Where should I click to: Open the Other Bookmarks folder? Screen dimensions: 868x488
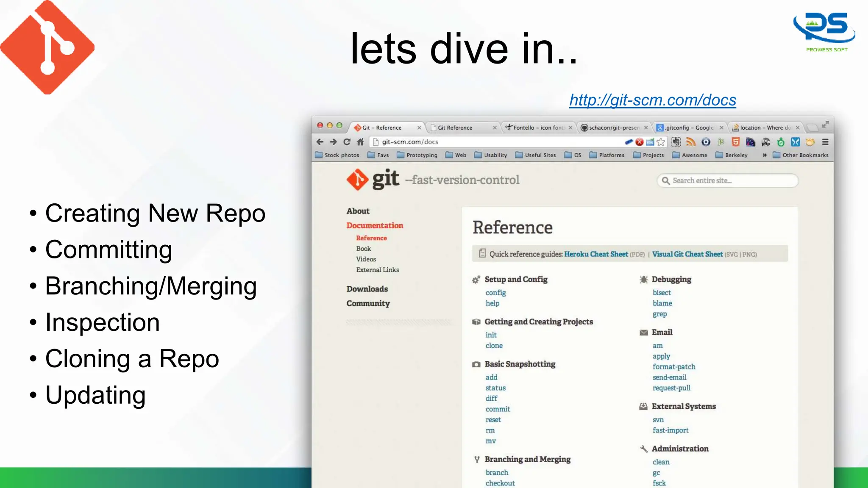pyautogui.click(x=801, y=155)
